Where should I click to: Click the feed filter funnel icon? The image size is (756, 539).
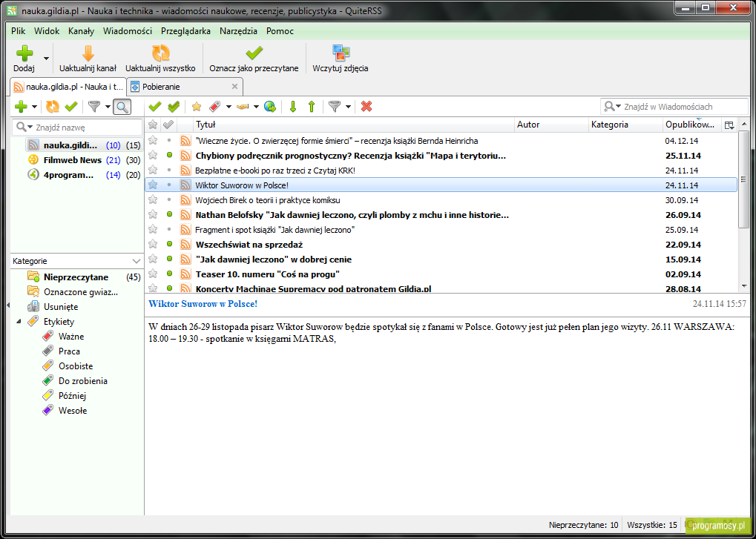(x=94, y=107)
